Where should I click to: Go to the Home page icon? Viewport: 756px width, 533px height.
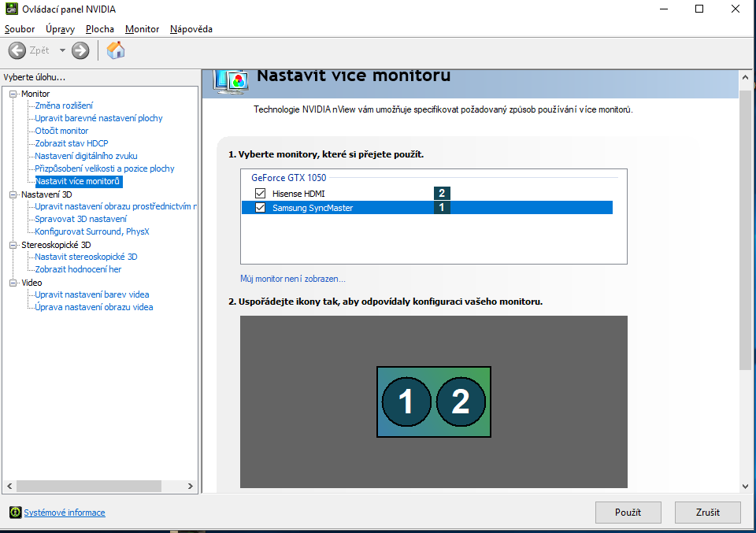[x=116, y=50]
